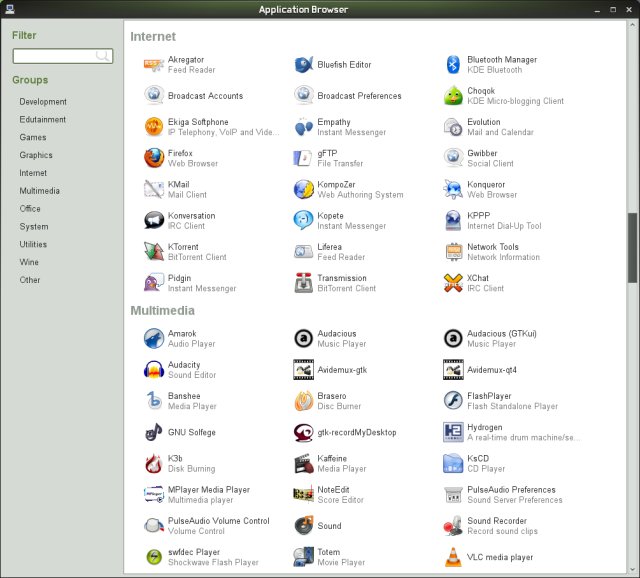This screenshot has height=578, width=640.
Task: Open Broadcast Preferences entry
Action: (348, 96)
